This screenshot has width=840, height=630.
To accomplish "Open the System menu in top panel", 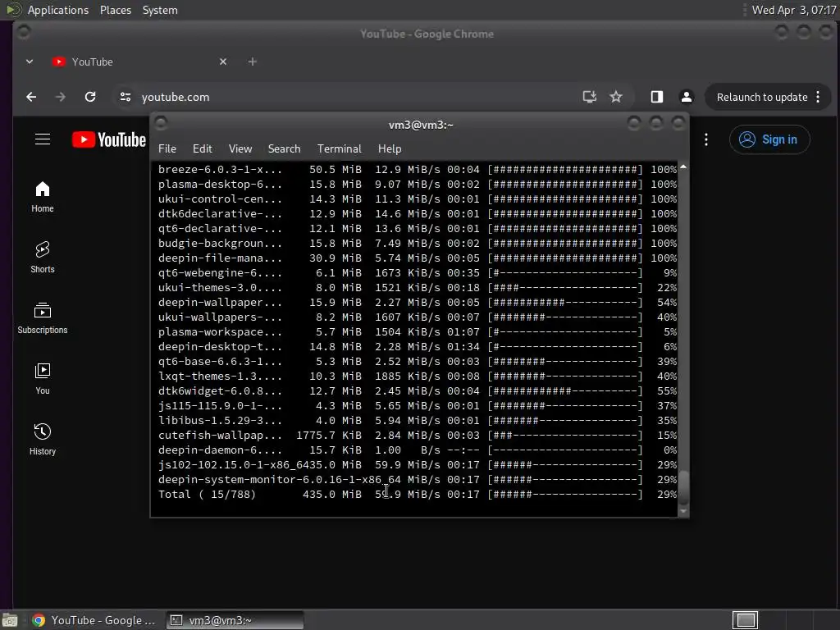I will click(160, 10).
